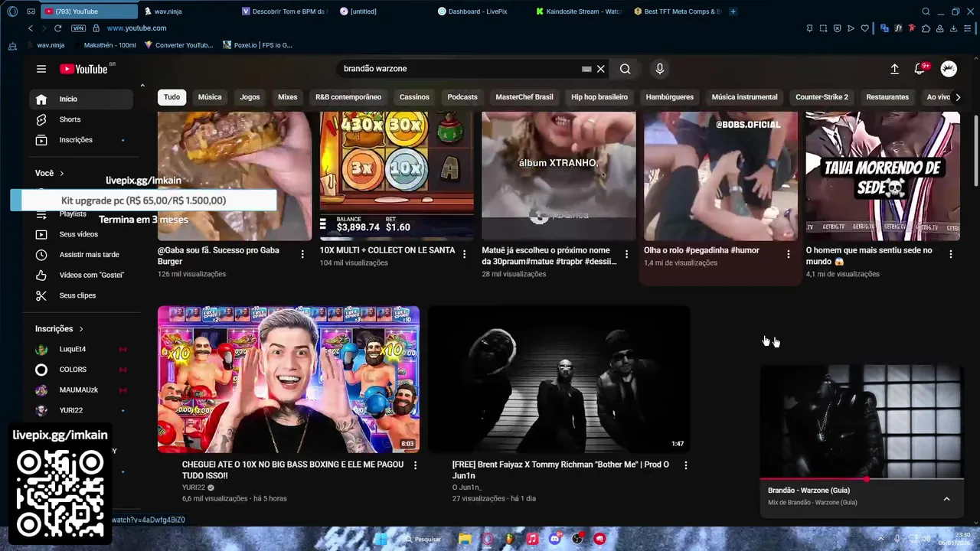980x551 pixels.
Task: Open the Bother Me beat thumbnail
Action: click(x=559, y=380)
